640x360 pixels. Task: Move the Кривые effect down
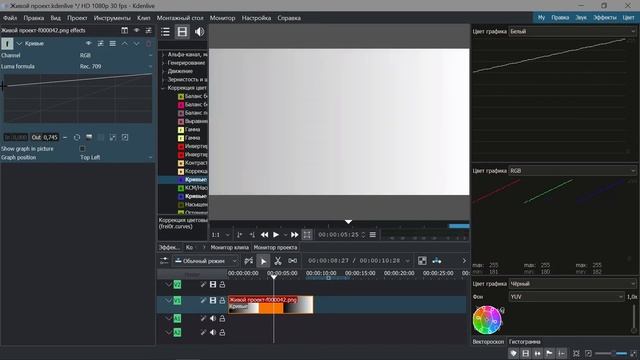(137, 43)
